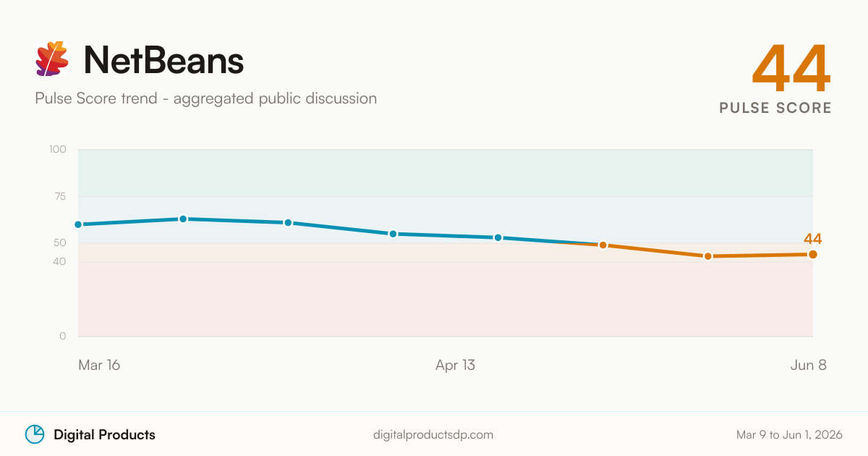
Task: Open the digitalproductsdp.com link
Action: [433, 435]
